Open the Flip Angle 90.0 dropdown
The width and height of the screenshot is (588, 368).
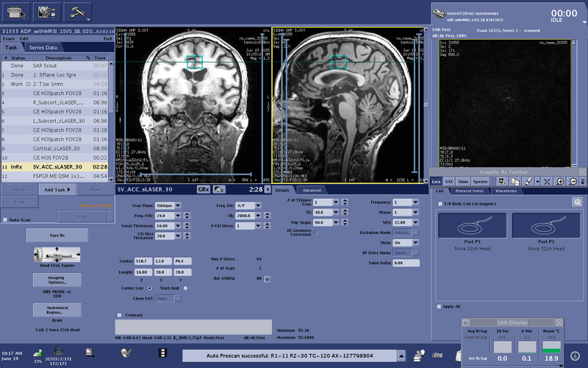[336, 222]
